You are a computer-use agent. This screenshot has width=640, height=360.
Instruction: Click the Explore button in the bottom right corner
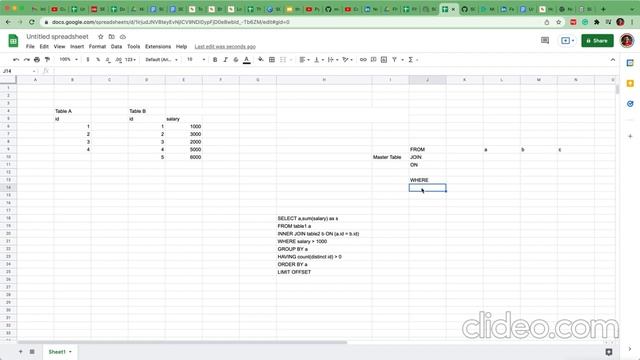click(609, 351)
